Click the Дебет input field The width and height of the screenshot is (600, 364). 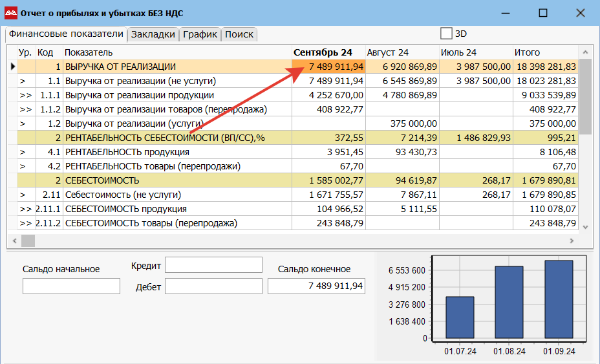[213, 286]
